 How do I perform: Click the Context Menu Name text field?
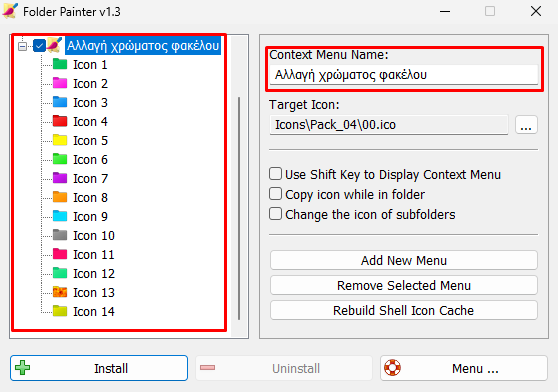pyautogui.click(x=404, y=75)
